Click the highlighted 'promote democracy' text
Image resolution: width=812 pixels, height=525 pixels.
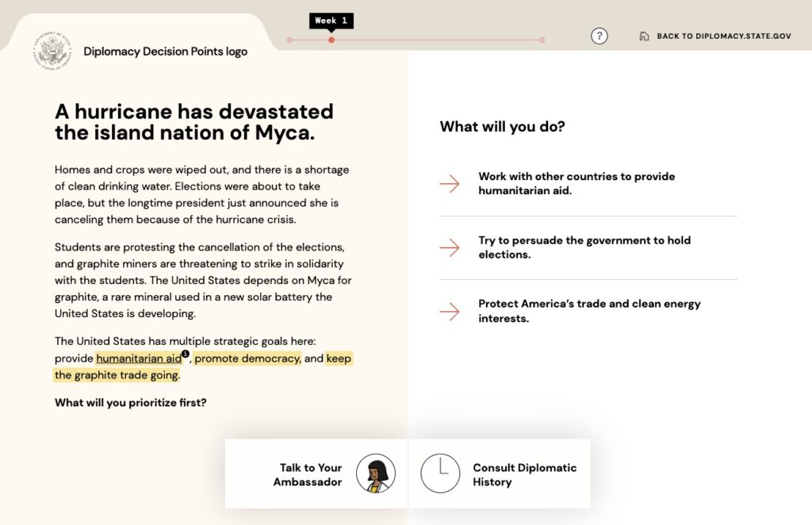[x=247, y=358]
